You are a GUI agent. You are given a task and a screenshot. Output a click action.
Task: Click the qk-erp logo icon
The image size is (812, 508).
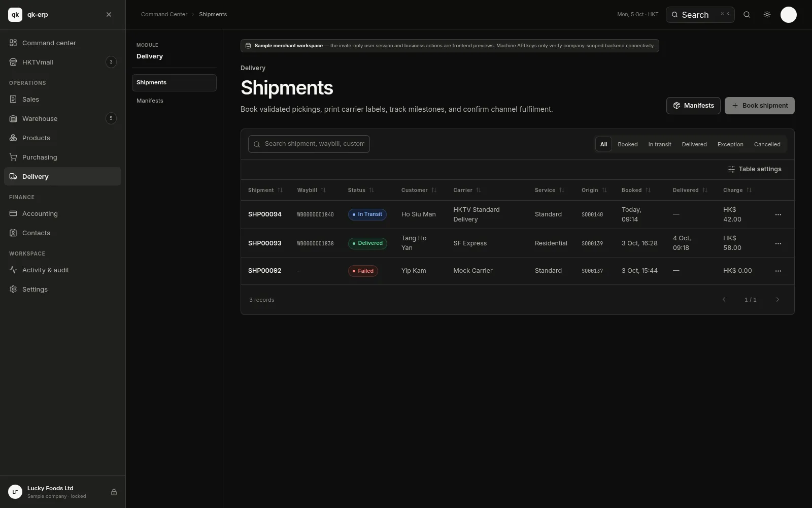[x=15, y=15]
